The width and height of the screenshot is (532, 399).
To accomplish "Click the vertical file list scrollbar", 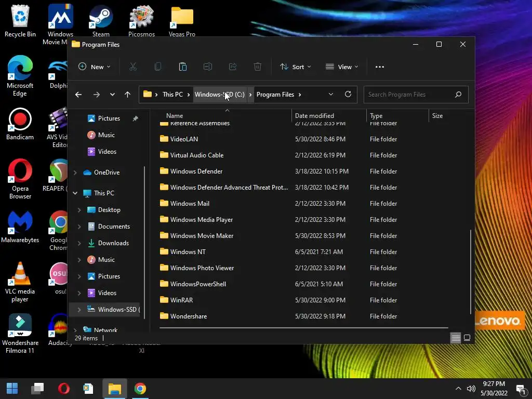I will point(471,272).
